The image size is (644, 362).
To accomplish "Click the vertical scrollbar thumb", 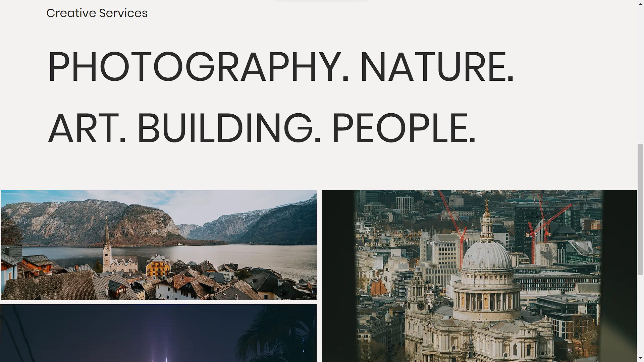I will [x=640, y=209].
